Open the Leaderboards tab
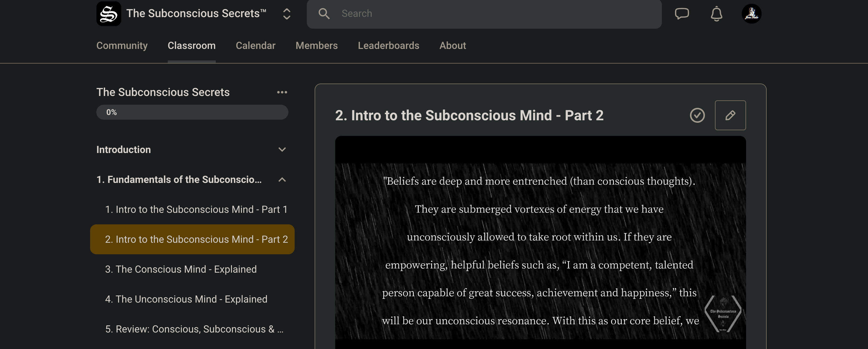Screen dimensions: 868x349 (x=388, y=45)
